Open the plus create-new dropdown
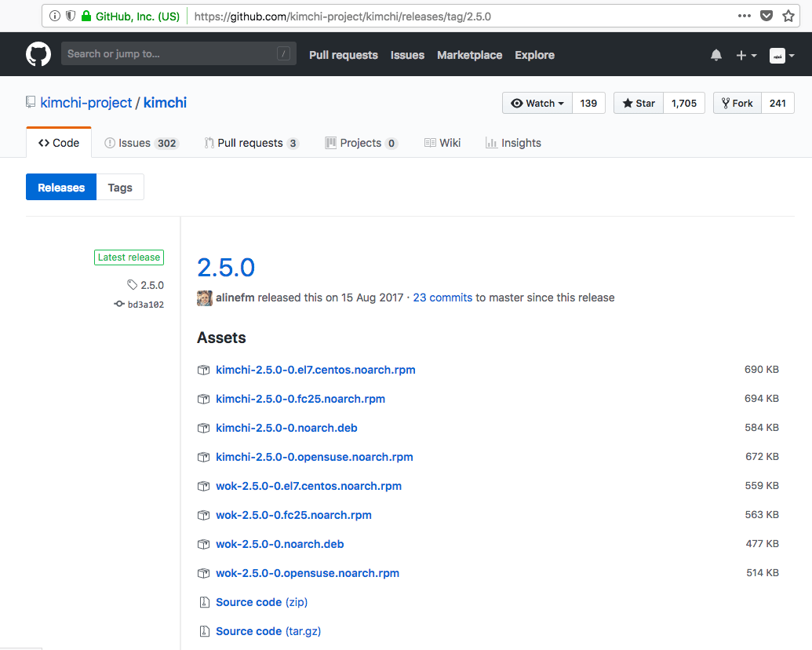The image size is (812, 650). point(745,55)
